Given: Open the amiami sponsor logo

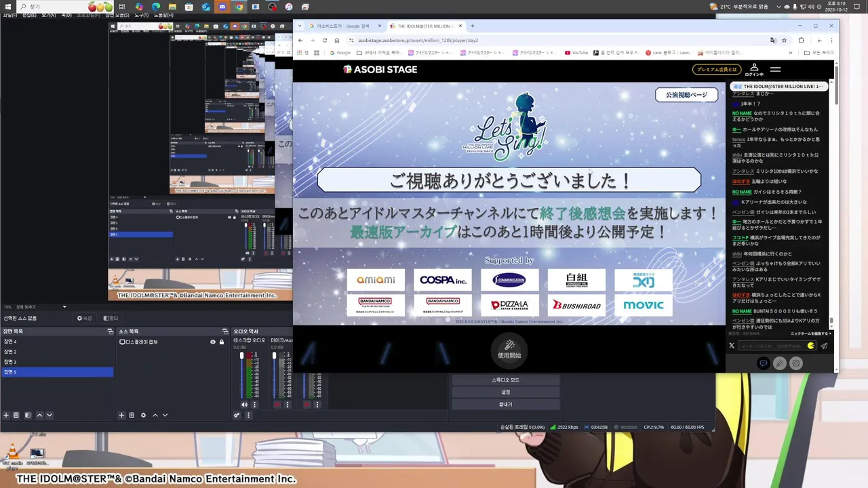Looking at the screenshot, I should (x=376, y=280).
